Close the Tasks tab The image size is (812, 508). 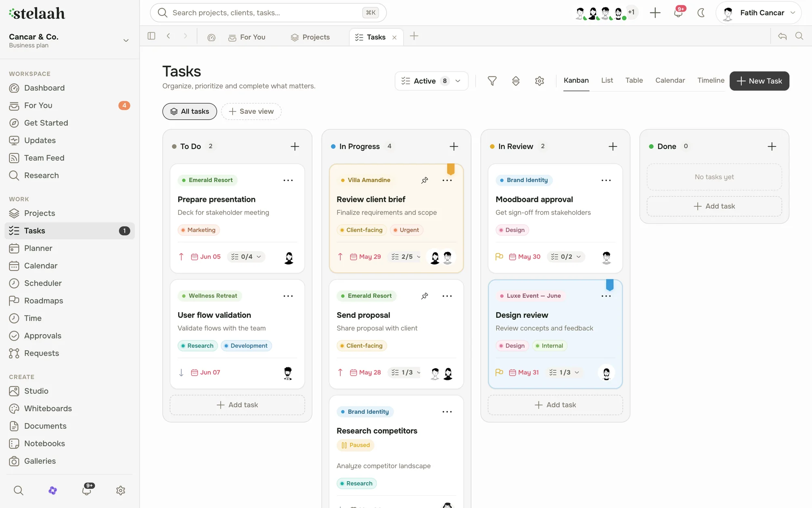(394, 37)
